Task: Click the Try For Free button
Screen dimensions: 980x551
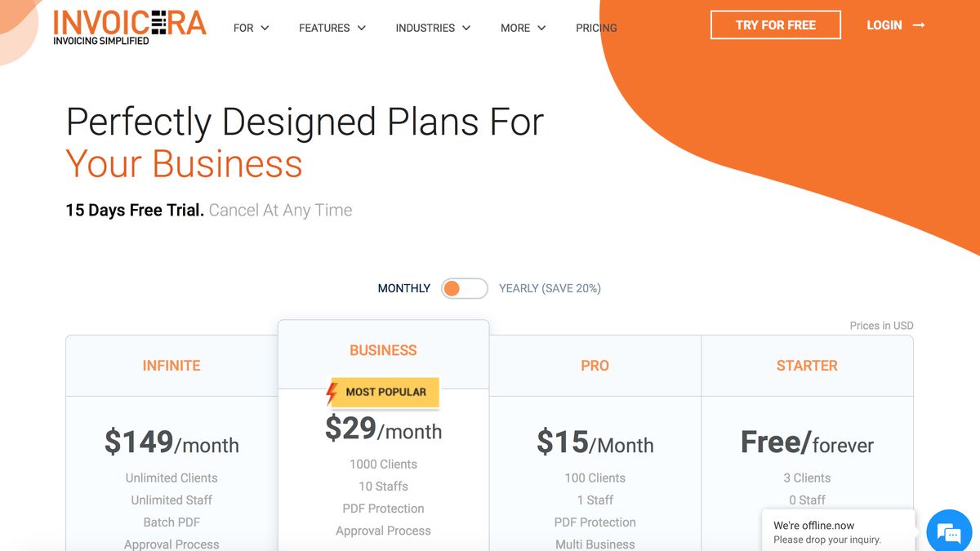Action: pos(775,25)
